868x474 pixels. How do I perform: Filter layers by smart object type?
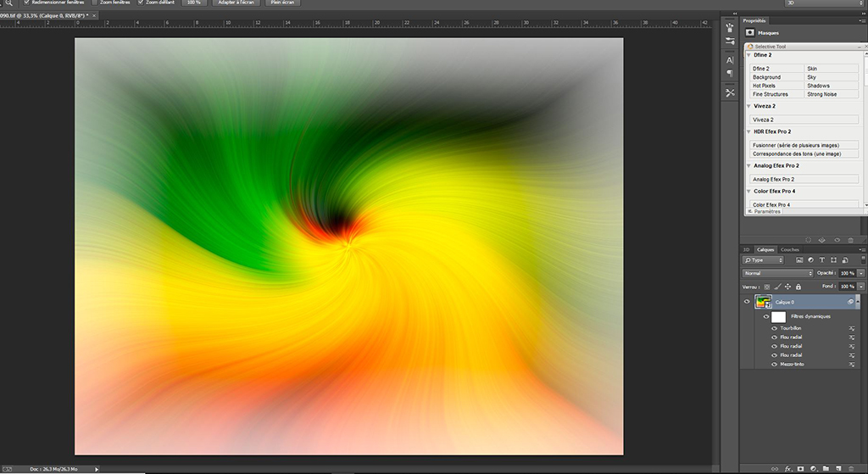click(845, 259)
